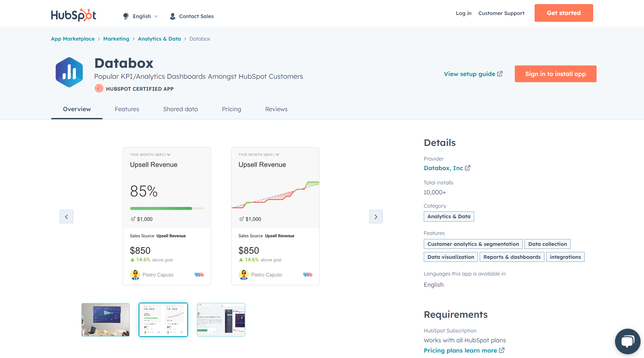This screenshot has width=644, height=358.
Task: Select the Reviews tab
Action: pyautogui.click(x=276, y=109)
